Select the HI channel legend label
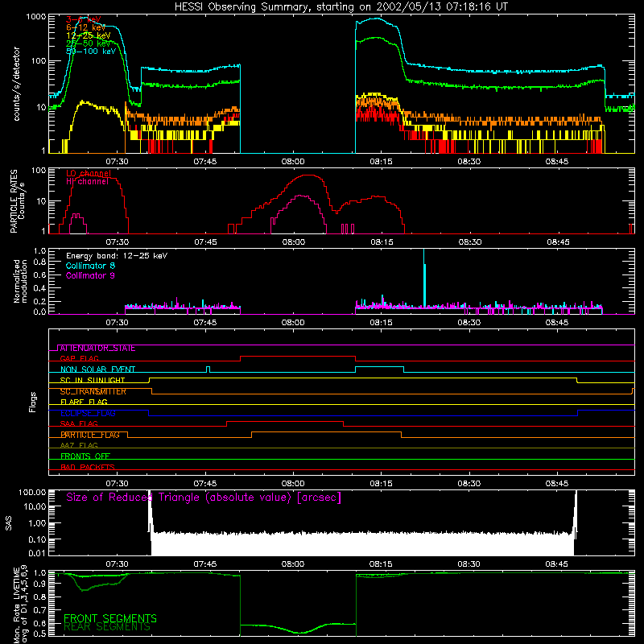The width and height of the screenshot is (644, 644). pyautogui.click(x=87, y=182)
